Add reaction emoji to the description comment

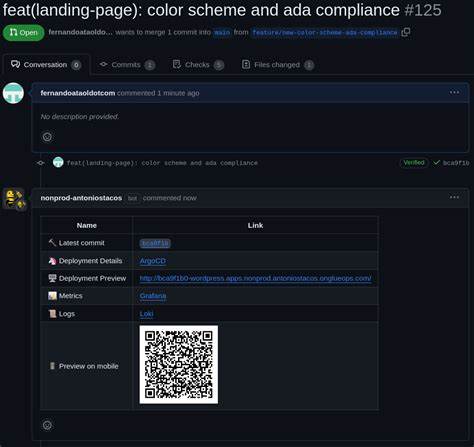[x=47, y=137]
